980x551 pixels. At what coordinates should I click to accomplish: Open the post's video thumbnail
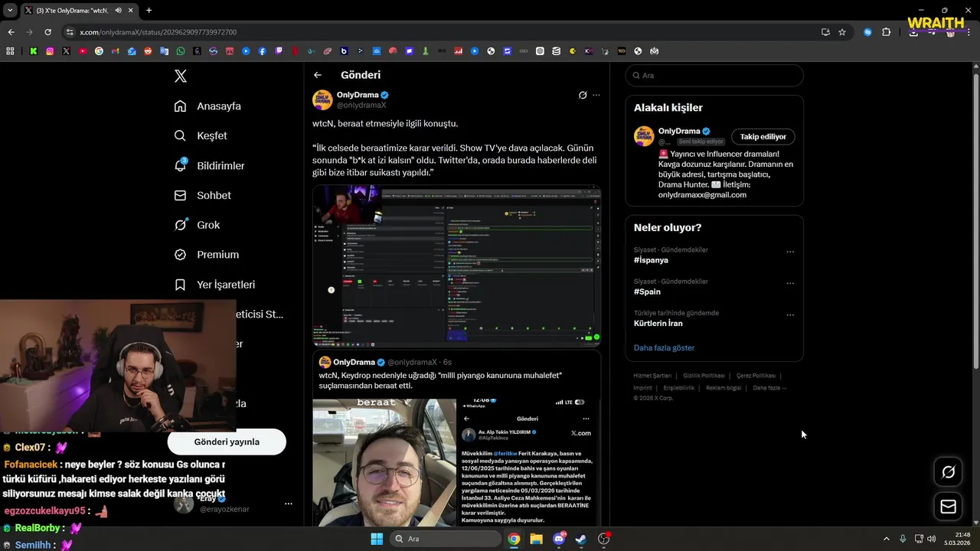(456, 266)
